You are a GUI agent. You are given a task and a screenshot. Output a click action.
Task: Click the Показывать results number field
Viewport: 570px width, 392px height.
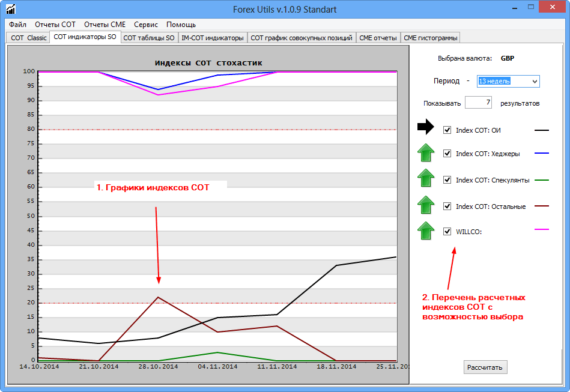(478, 103)
